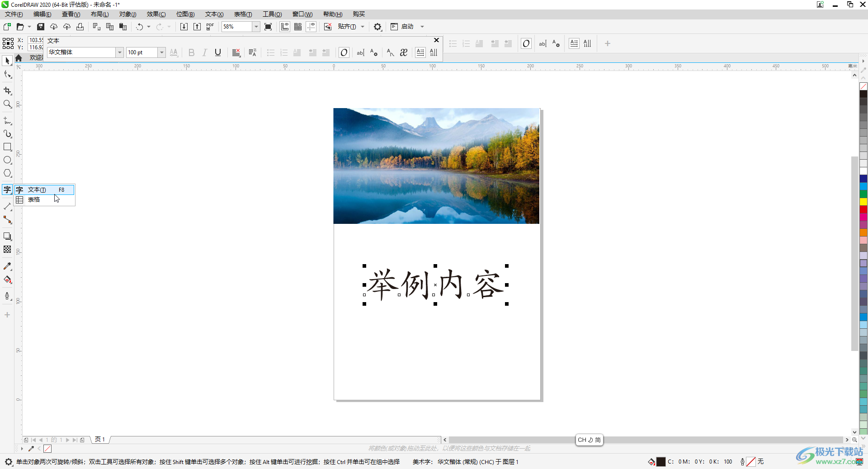Pick the yellow swatch in color palette
This screenshot has height=469, width=868.
tap(863, 201)
